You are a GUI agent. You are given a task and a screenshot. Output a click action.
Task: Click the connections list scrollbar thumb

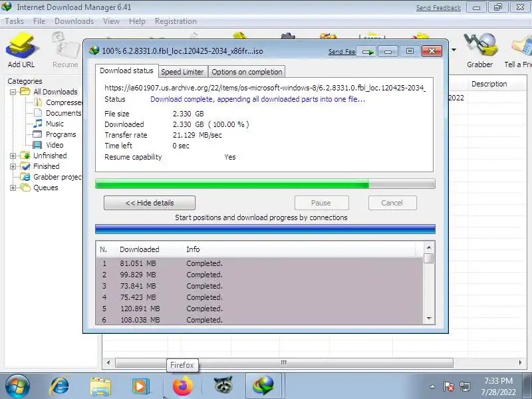(x=429, y=259)
